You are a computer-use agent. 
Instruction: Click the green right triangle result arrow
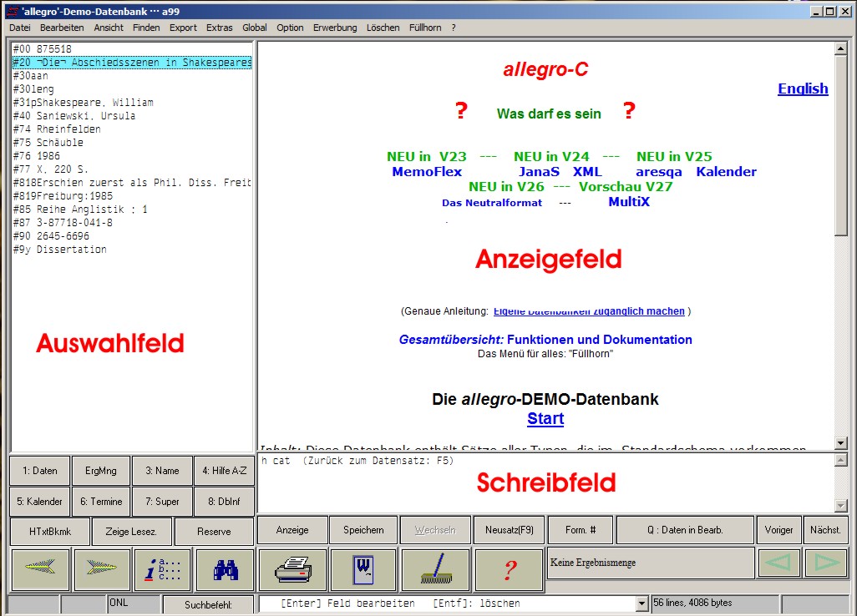(826, 563)
